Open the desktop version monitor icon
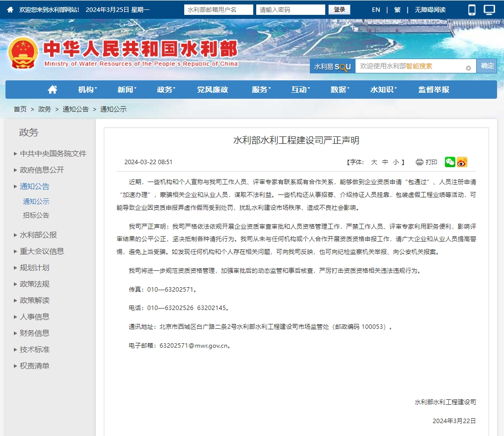The image size is (504, 436). click(490, 10)
